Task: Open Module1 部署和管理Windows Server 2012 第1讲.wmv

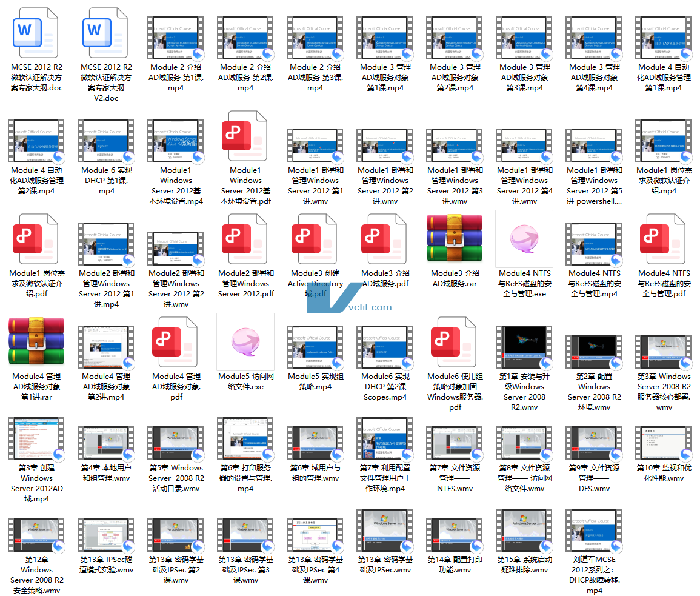Action: pos(315,145)
